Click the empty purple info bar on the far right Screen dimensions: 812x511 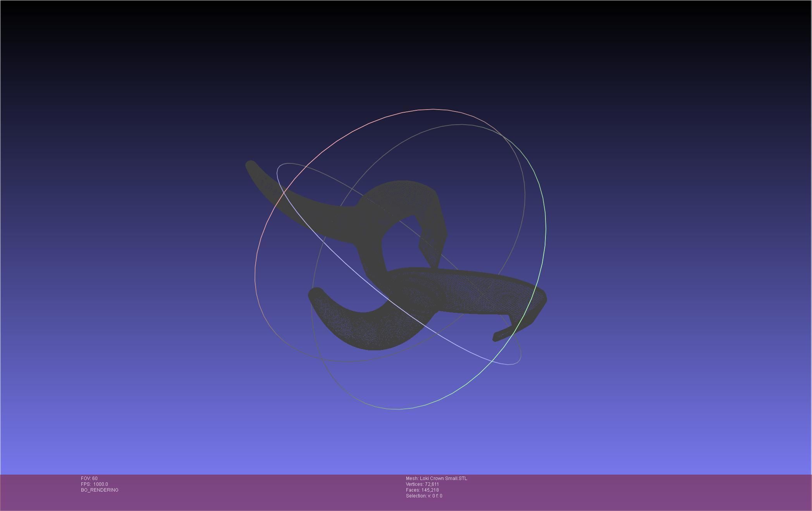tap(736, 492)
